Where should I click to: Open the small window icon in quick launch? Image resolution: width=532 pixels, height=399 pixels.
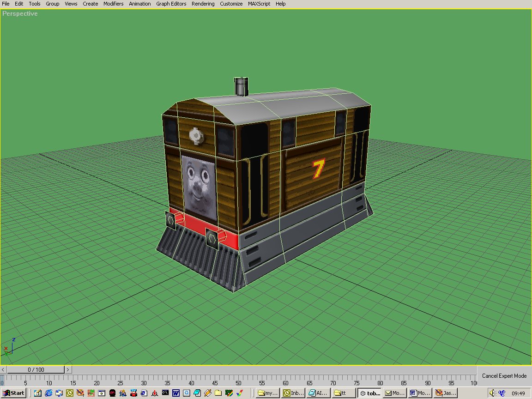pyautogui.click(x=102, y=393)
